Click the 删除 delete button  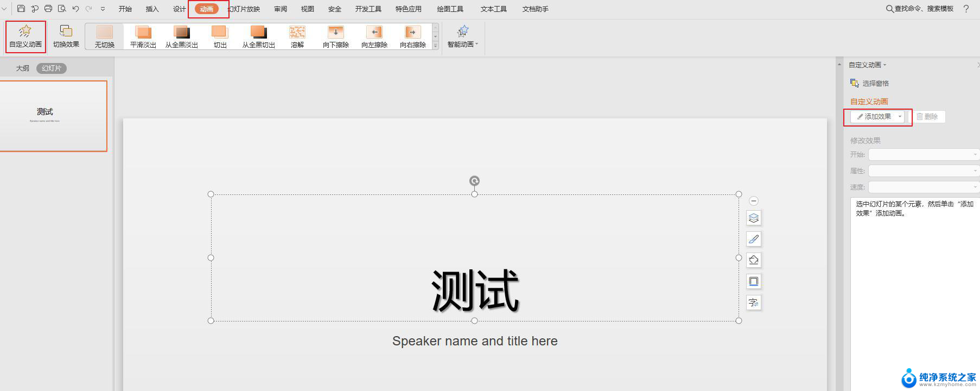(x=927, y=117)
